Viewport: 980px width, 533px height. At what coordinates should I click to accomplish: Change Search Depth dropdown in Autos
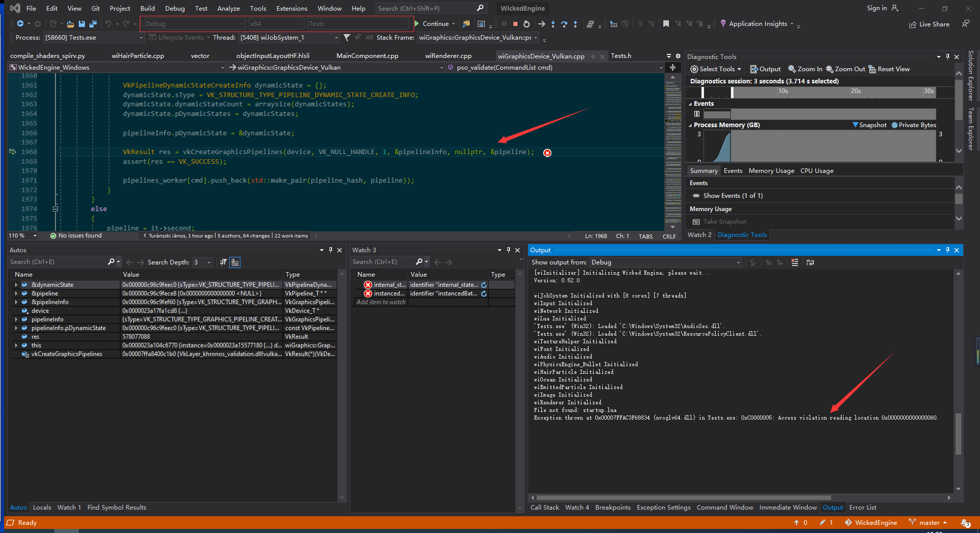coord(202,262)
